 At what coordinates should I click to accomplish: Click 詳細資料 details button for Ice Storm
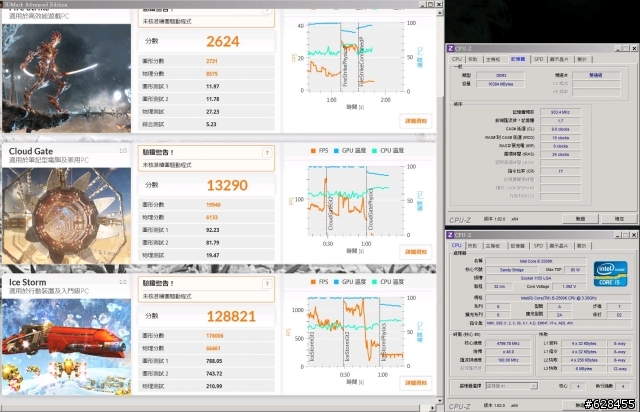point(416,383)
